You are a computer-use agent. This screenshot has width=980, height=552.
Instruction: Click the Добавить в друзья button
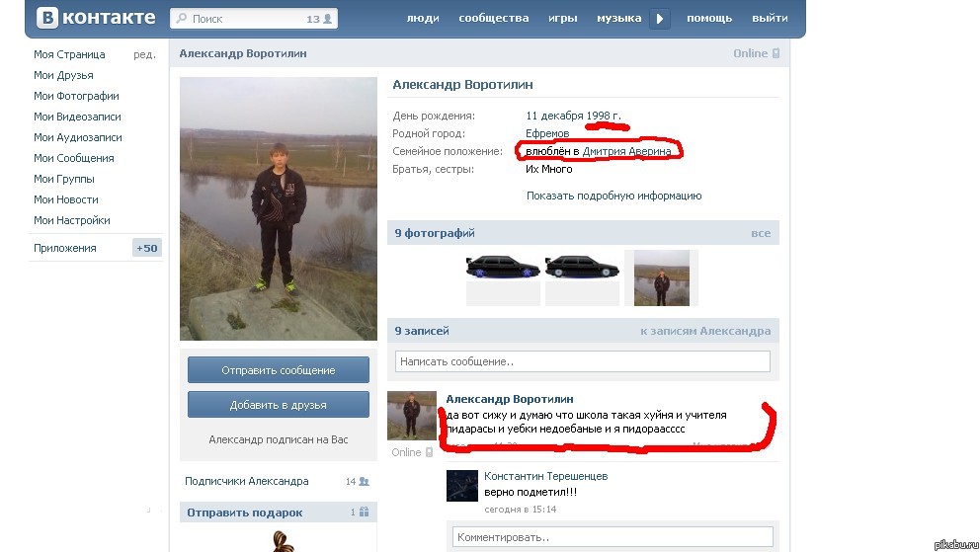coord(279,405)
